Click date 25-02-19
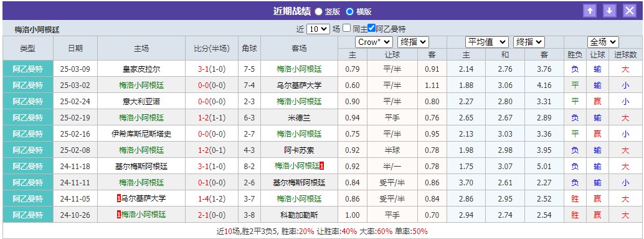This screenshot has height=239, width=644. click(75, 118)
